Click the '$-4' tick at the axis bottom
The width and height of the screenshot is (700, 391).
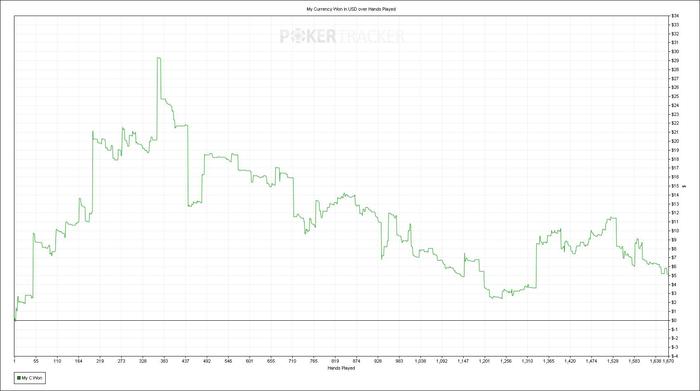pyautogui.click(x=675, y=356)
